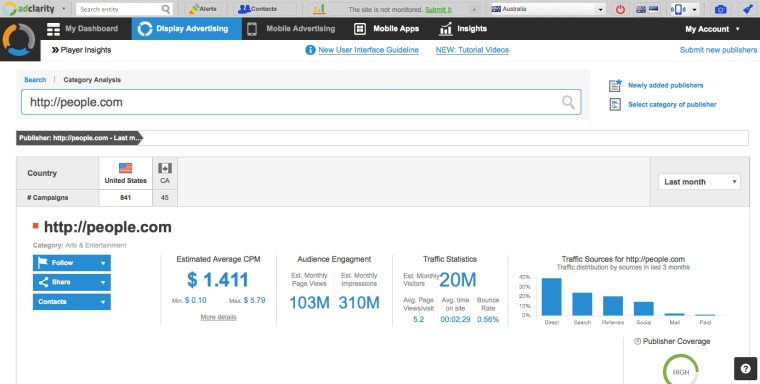Click the http://people.com heading
This screenshot has width=760, height=384.
pyautogui.click(x=108, y=227)
